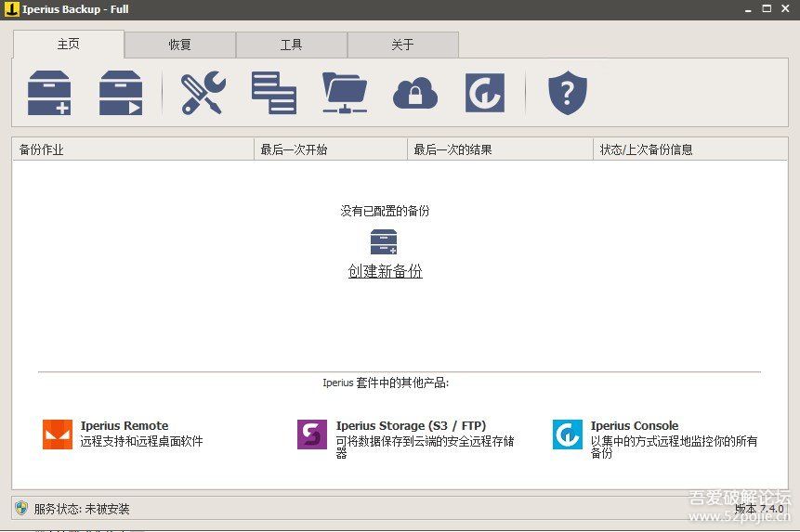
Task: Switch to the 恢复 tab
Action: (180, 45)
